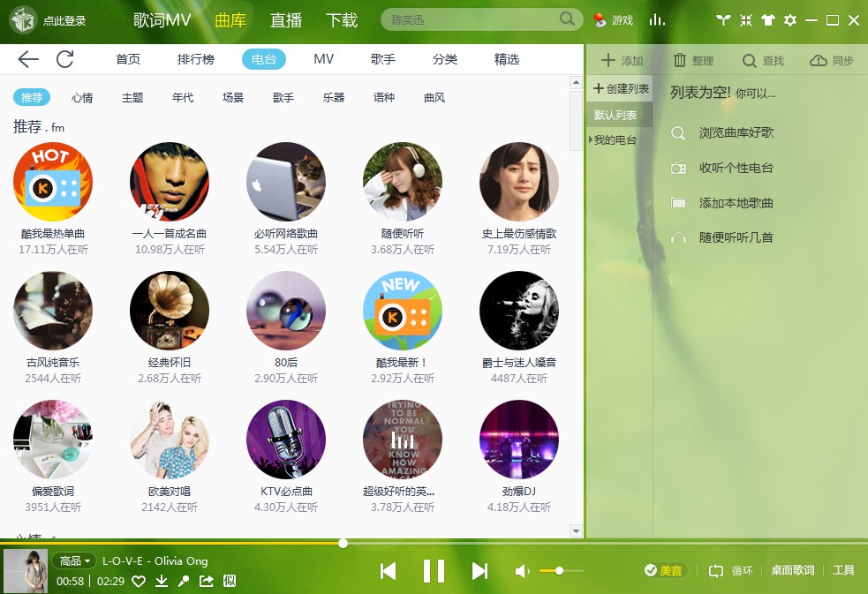The image size is (868, 594).
Task: Expand the 我的电台 tree item
Action: pyautogui.click(x=590, y=139)
